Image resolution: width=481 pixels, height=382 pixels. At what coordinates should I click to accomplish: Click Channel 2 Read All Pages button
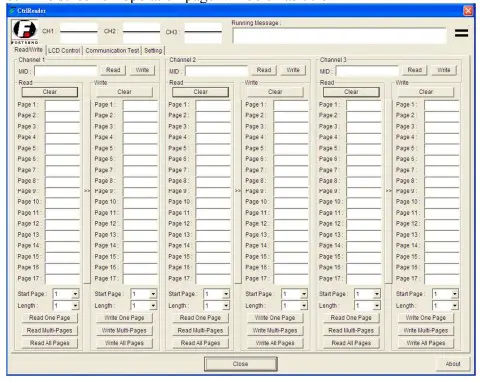tap(200, 343)
